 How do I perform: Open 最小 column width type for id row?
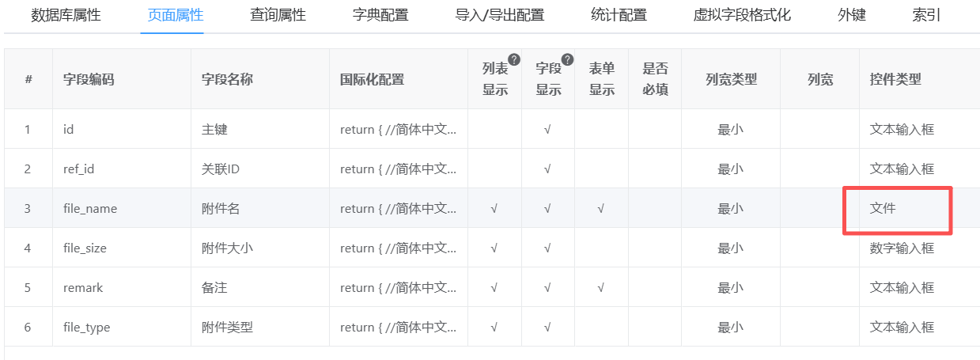pos(730,130)
